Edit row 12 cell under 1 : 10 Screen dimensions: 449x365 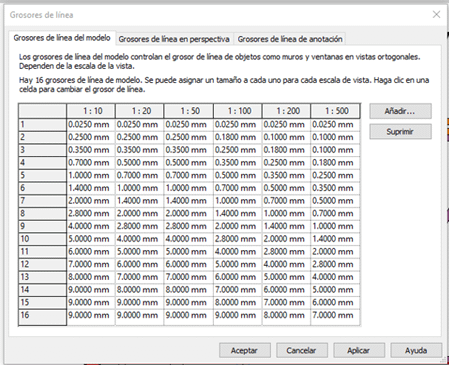(x=91, y=264)
